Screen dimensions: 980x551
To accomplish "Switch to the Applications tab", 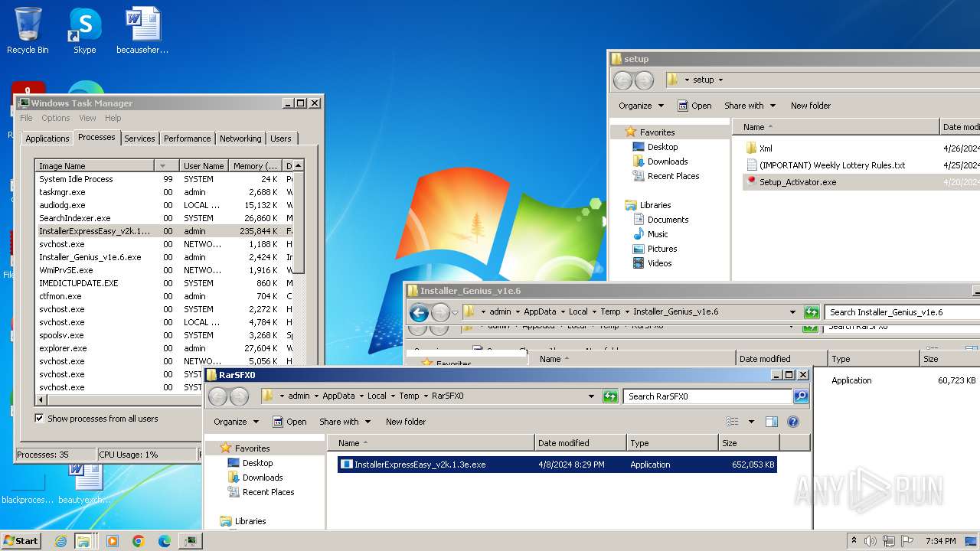I will coord(47,139).
